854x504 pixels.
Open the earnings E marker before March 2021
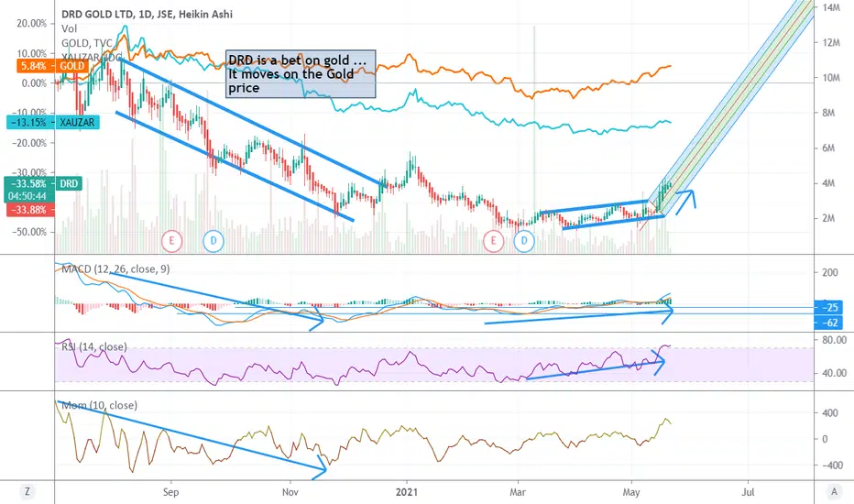pos(494,241)
